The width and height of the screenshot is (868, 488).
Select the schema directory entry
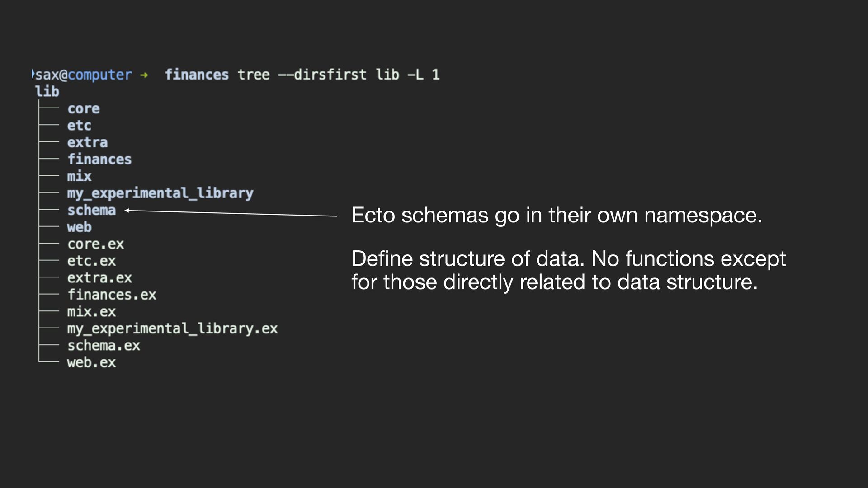92,210
